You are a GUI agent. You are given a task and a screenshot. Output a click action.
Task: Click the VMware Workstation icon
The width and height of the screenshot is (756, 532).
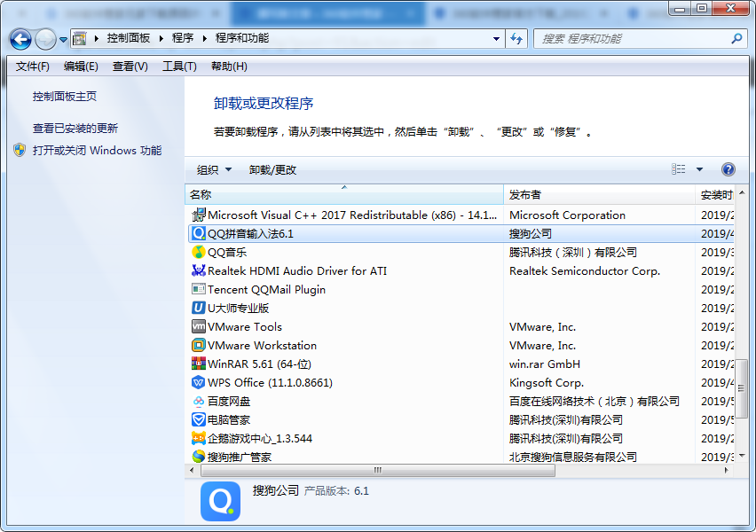(198, 346)
